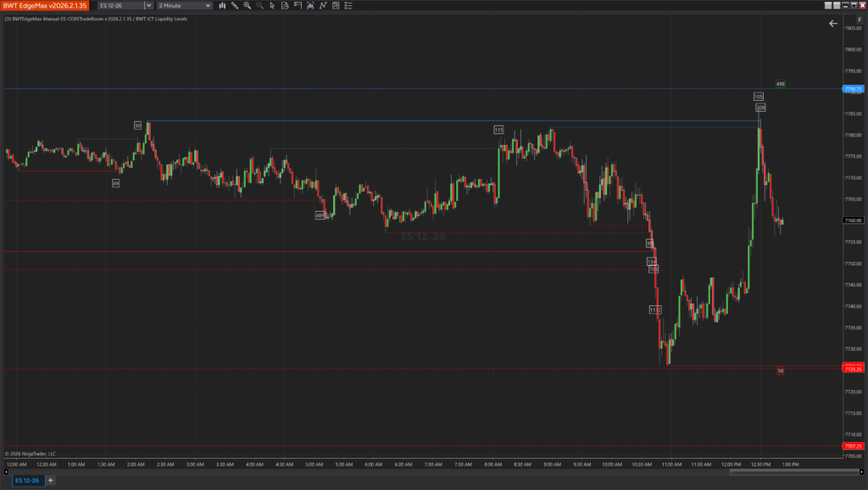
Task: Select the ES 12-26 chart tab
Action: pyautogui.click(x=28, y=481)
